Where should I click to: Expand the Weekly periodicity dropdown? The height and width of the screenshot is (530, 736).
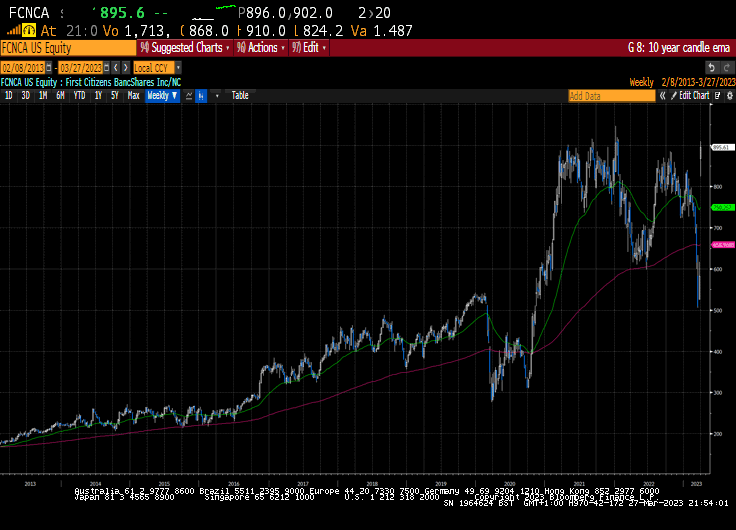(x=162, y=96)
